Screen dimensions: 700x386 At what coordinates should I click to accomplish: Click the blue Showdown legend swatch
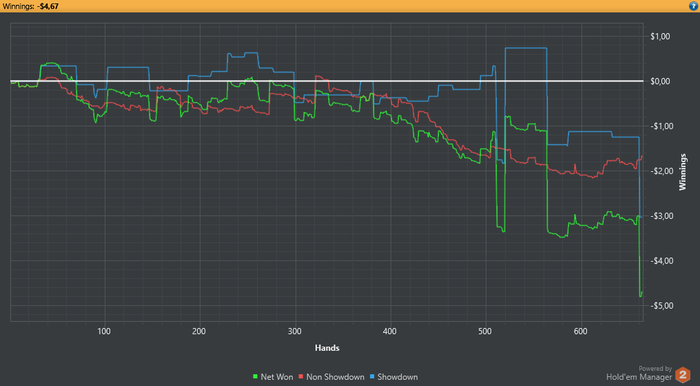tap(372, 377)
